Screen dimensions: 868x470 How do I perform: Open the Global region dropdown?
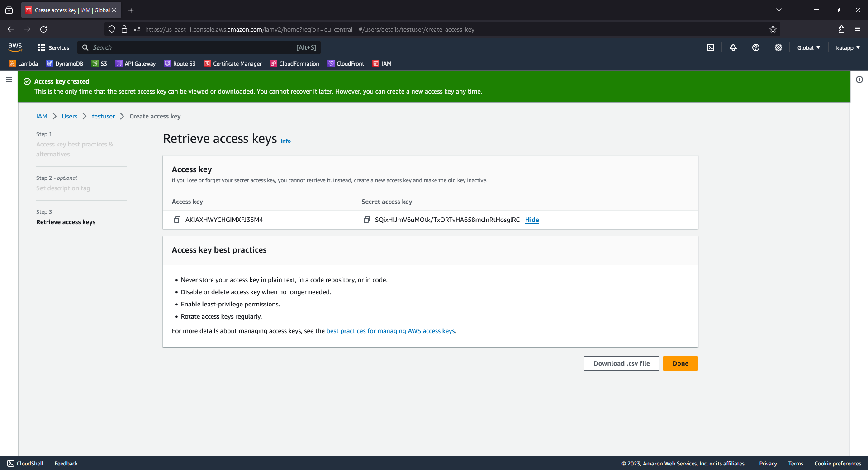pos(809,47)
